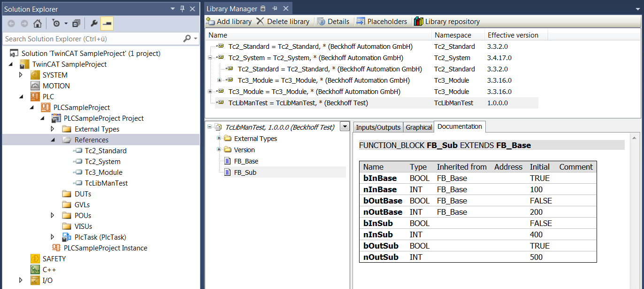Viewport: 644px width, 289px height.
Task: Select FB_Base in the library tree
Action: pyautogui.click(x=246, y=161)
